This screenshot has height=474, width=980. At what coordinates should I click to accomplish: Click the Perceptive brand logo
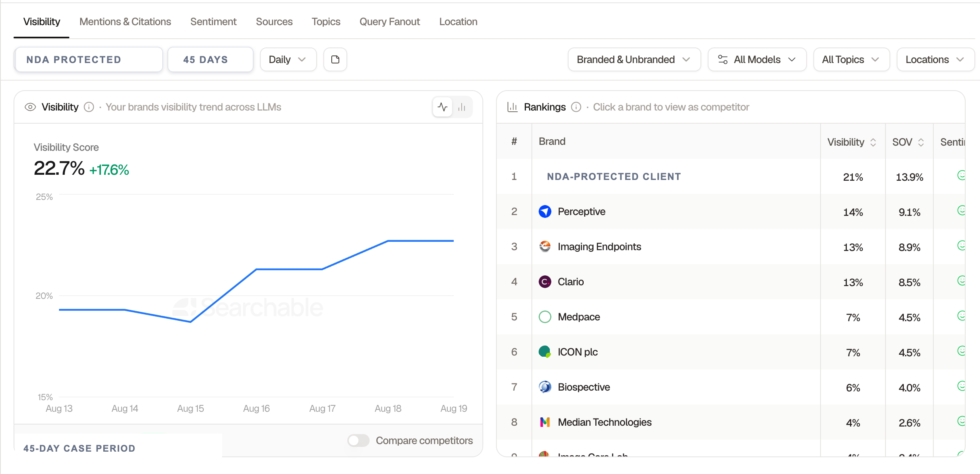[x=545, y=211]
